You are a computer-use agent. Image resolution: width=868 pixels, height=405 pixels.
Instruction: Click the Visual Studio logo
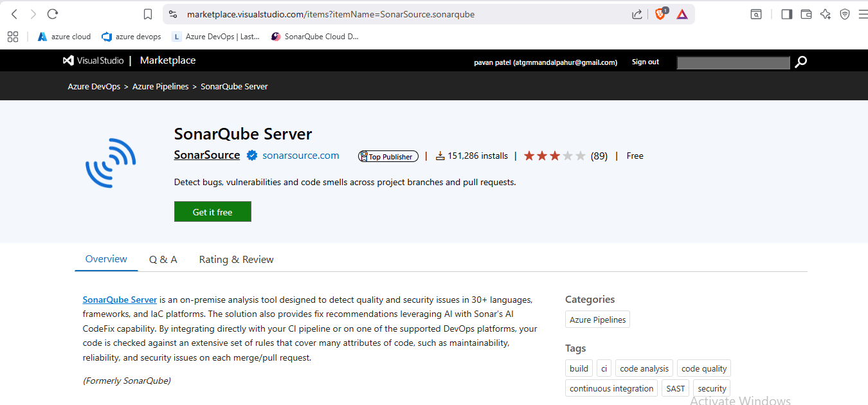(93, 60)
